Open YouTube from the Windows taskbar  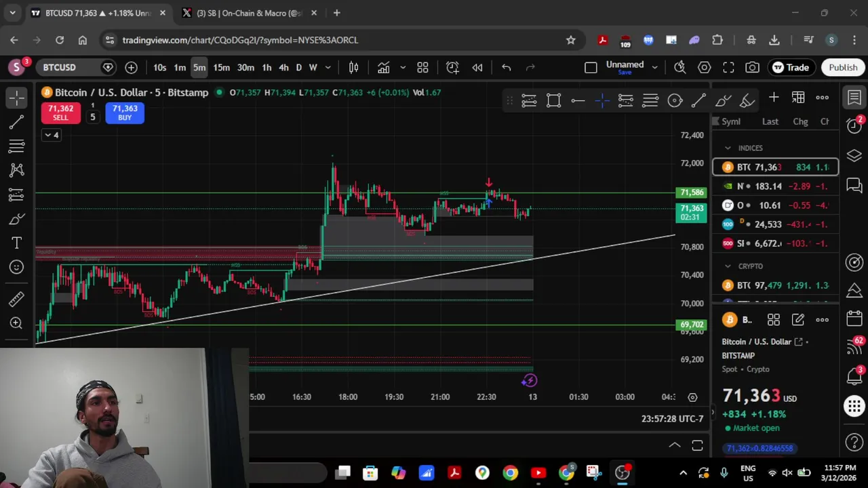pyautogui.click(x=538, y=472)
